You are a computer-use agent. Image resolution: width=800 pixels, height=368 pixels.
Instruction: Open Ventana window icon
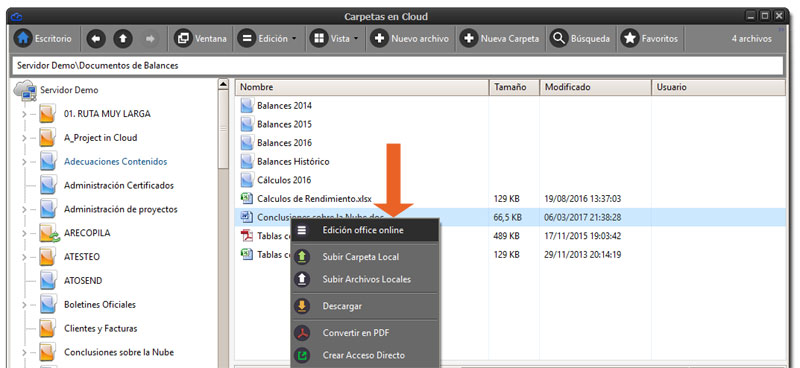coord(183,38)
